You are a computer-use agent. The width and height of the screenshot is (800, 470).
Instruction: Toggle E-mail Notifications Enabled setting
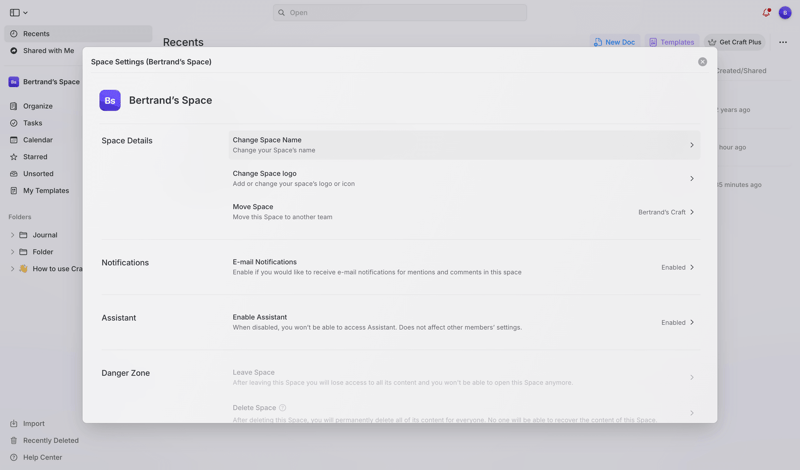[x=677, y=267]
